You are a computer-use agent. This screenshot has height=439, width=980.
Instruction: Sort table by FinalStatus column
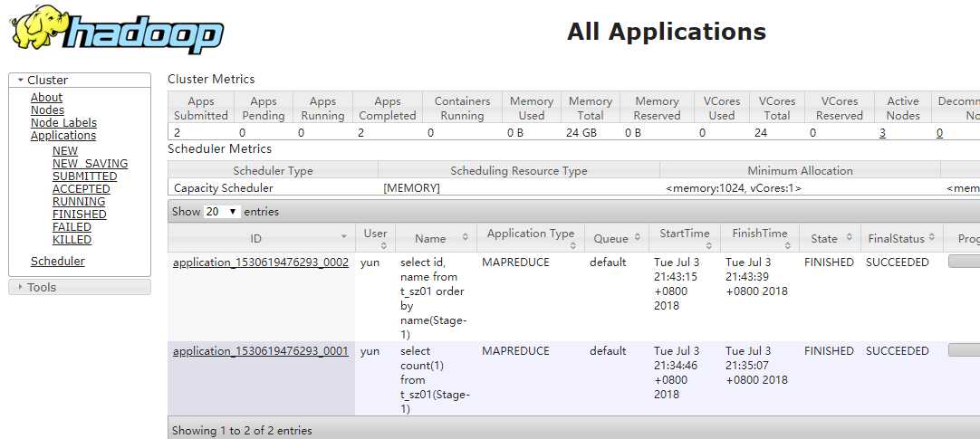[902, 238]
